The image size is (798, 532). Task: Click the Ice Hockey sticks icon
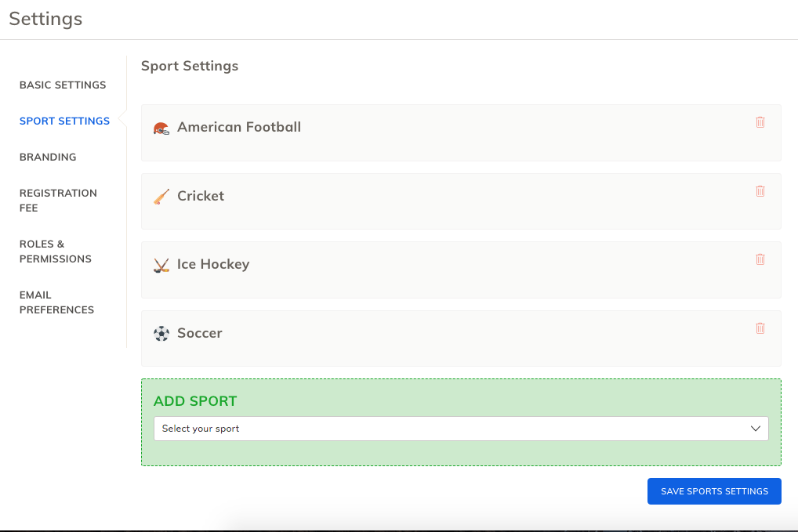[161, 266]
